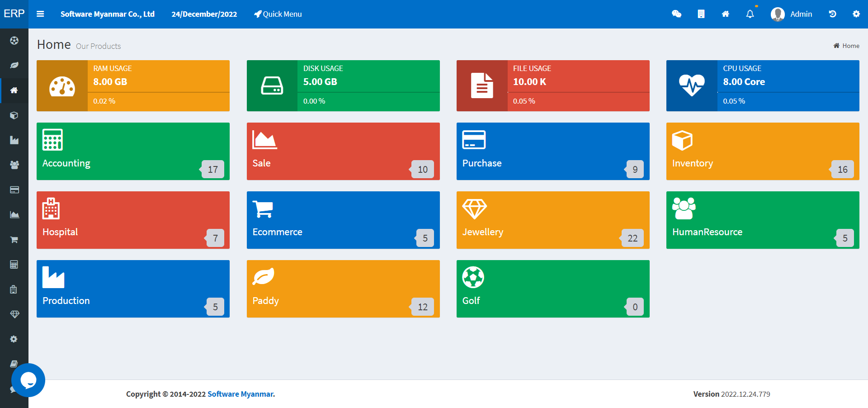This screenshot has width=868, height=408.
Task: Open the Golf module tile
Action: pos(553,289)
